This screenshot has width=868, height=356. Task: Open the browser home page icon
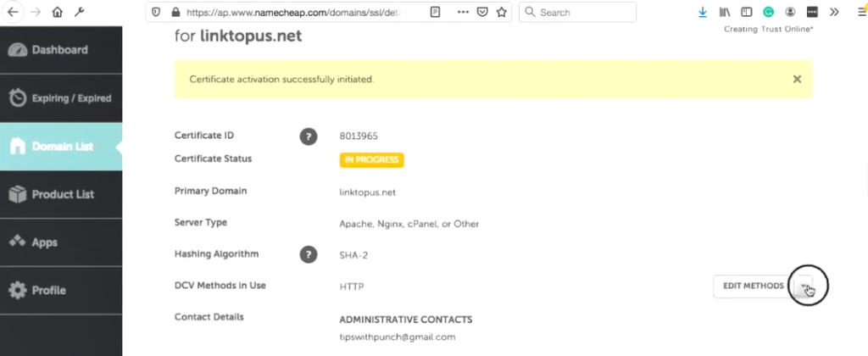tap(57, 12)
